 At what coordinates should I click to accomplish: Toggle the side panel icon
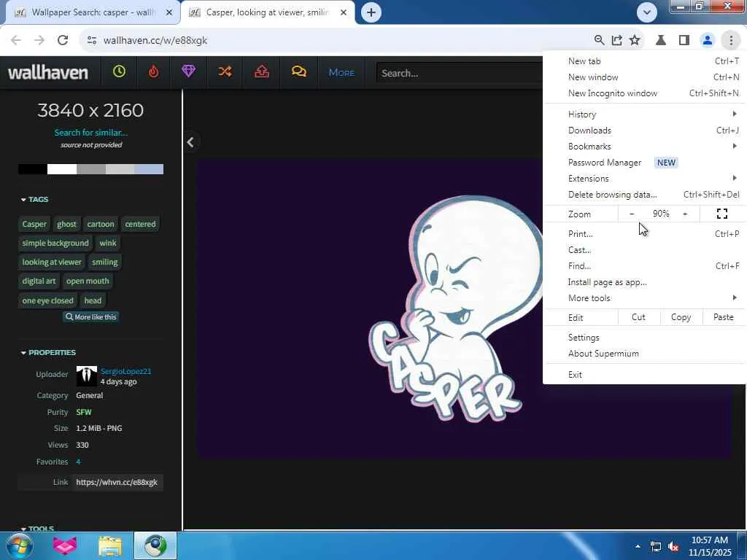click(x=684, y=40)
